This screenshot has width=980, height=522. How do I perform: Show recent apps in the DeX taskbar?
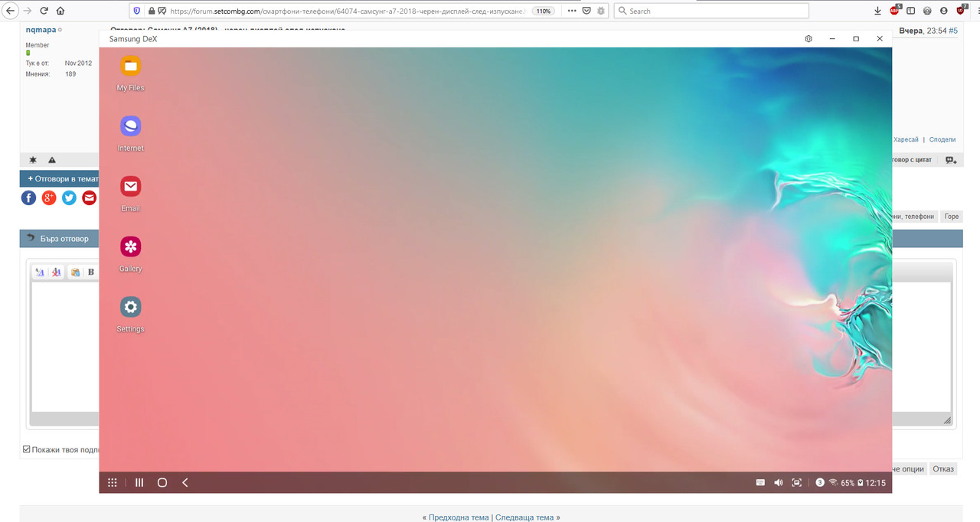tap(139, 482)
